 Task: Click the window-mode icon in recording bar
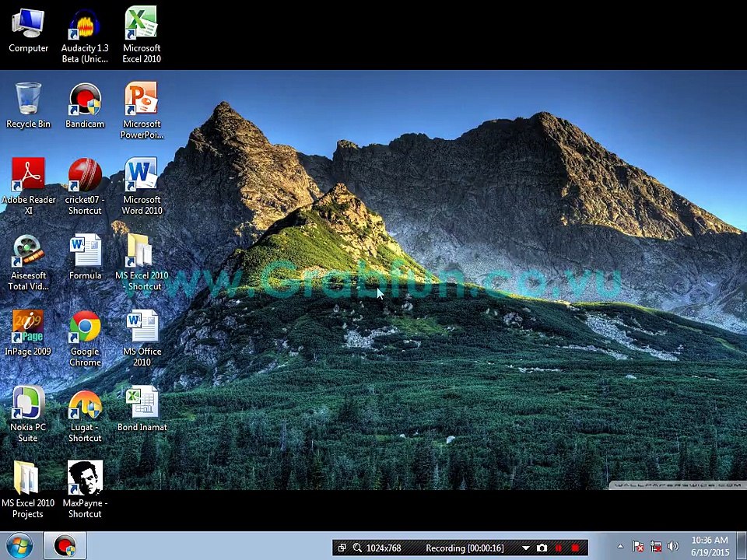(x=342, y=548)
